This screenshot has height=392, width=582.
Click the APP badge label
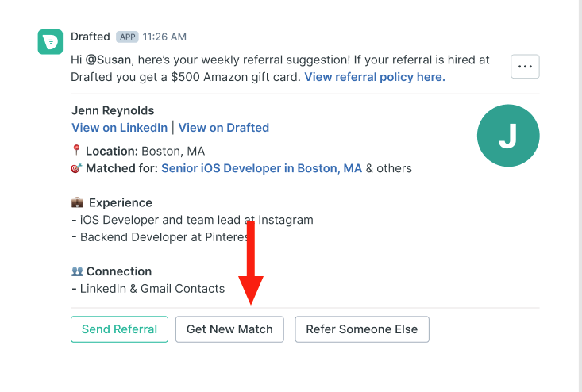coord(127,37)
